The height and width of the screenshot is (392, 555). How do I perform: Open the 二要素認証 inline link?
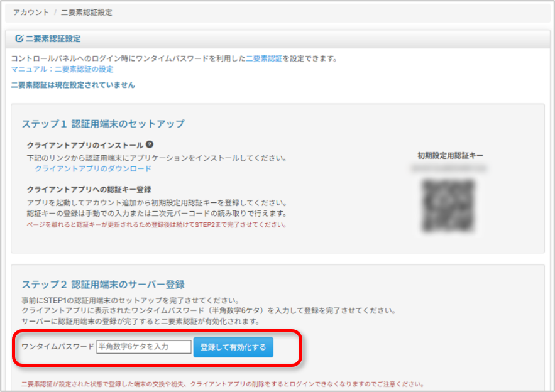point(264,58)
